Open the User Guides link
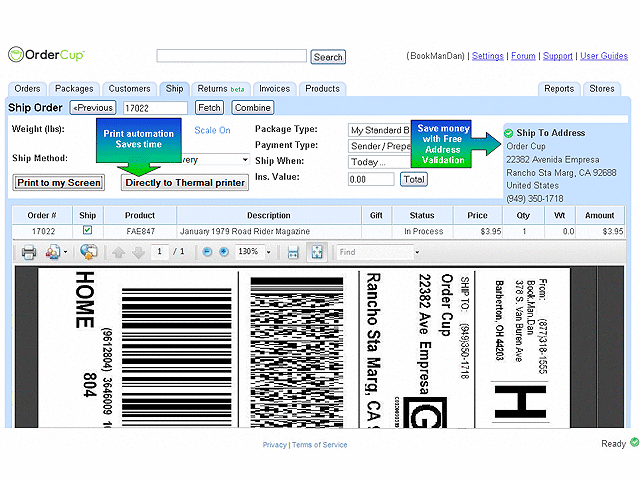 (x=604, y=56)
